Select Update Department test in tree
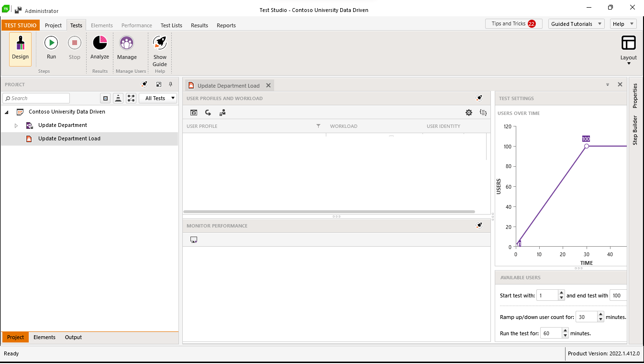Screen dimensions: 644x364 point(63,125)
